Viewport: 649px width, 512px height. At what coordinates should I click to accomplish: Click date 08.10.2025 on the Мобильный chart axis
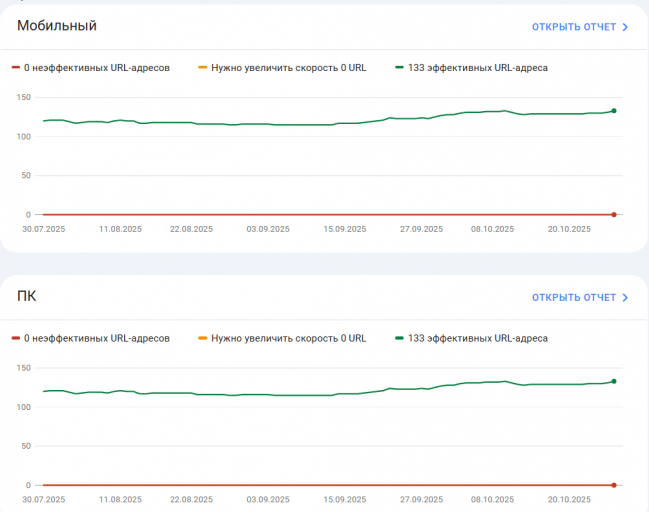click(x=492, y=229)
